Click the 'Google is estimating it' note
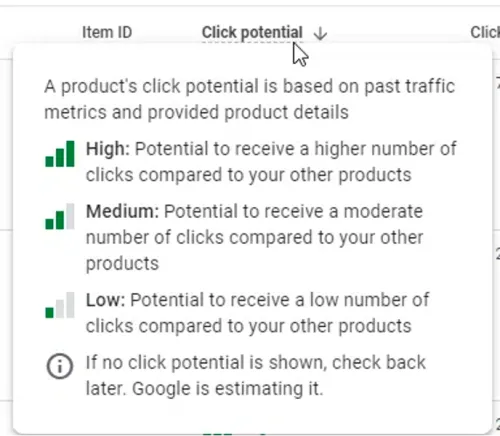Viewport: 500px width, 436px height. 228,388
